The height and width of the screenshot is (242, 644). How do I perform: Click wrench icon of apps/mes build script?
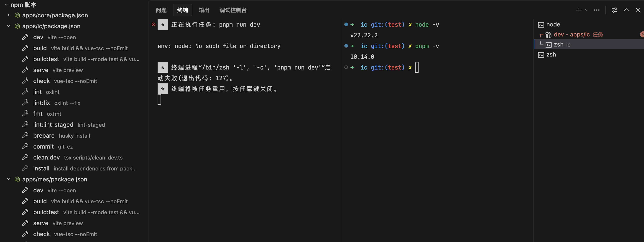click(25, 201)
